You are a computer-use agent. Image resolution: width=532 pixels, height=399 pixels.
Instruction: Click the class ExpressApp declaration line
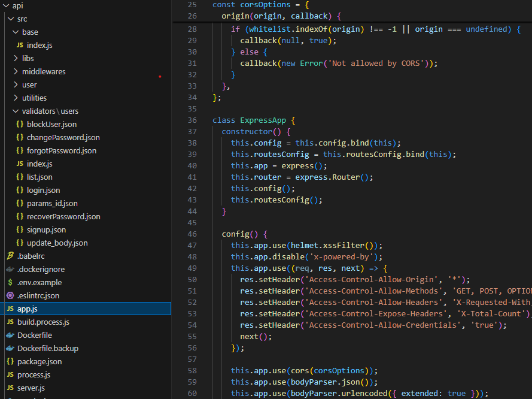coord(254,120)
